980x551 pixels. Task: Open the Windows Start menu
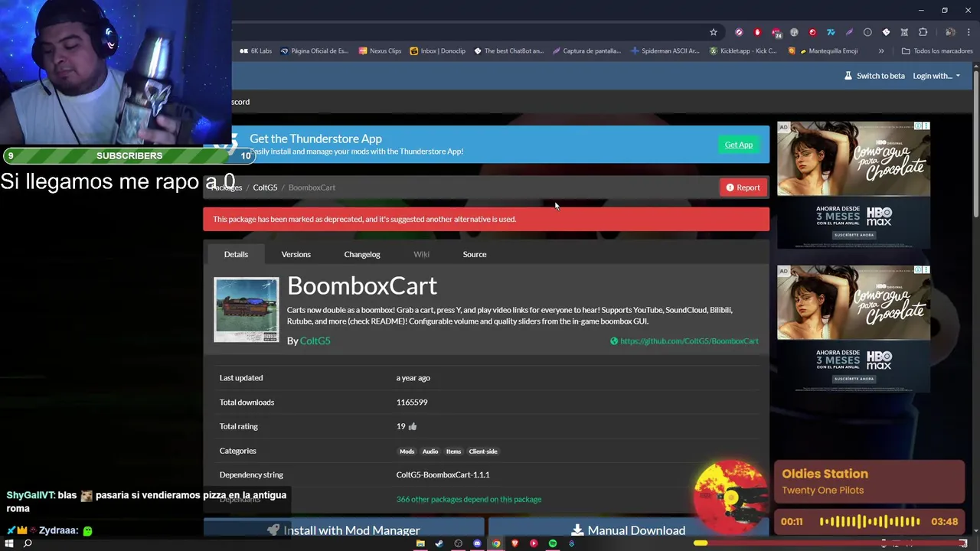pos(9,543)
